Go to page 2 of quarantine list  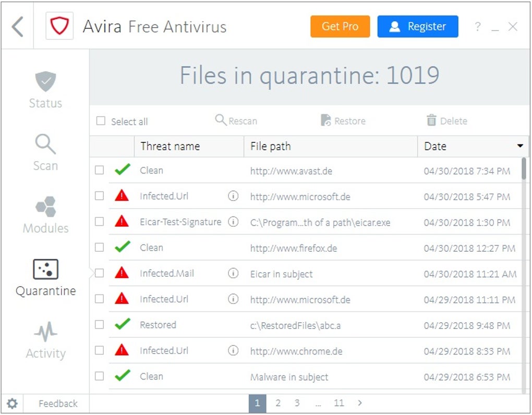(278, 403)
